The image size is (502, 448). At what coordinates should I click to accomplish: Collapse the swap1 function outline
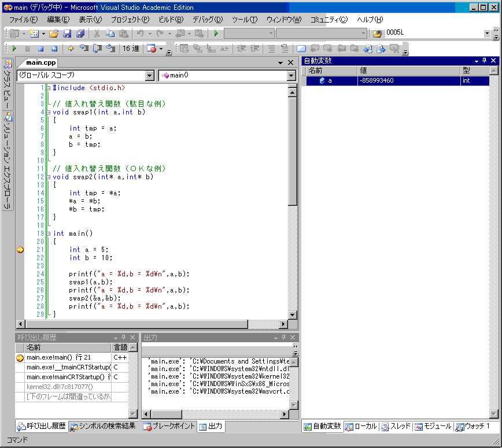(x=49, y=112)
